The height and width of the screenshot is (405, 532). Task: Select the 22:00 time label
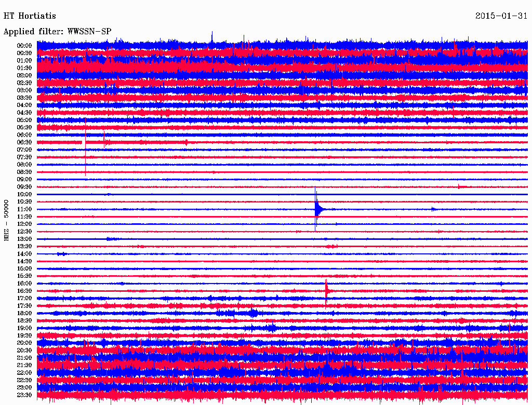pyautogui.click(x=24, y=373)
